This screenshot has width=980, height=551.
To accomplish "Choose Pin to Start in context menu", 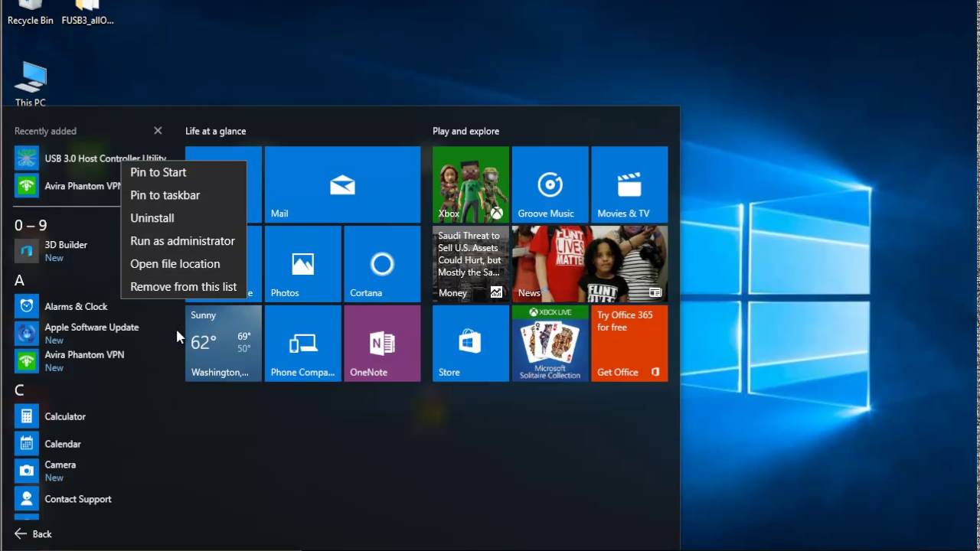I will [184, 172].
